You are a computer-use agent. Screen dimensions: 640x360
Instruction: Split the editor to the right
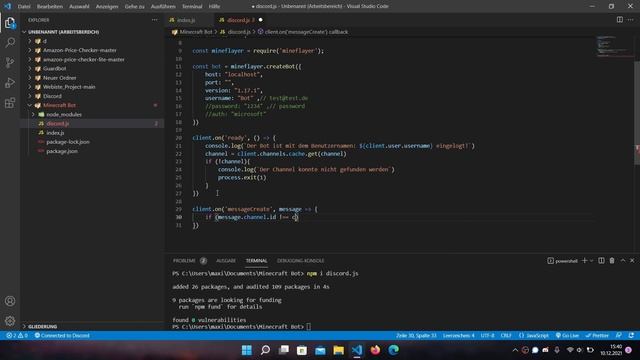620,20
